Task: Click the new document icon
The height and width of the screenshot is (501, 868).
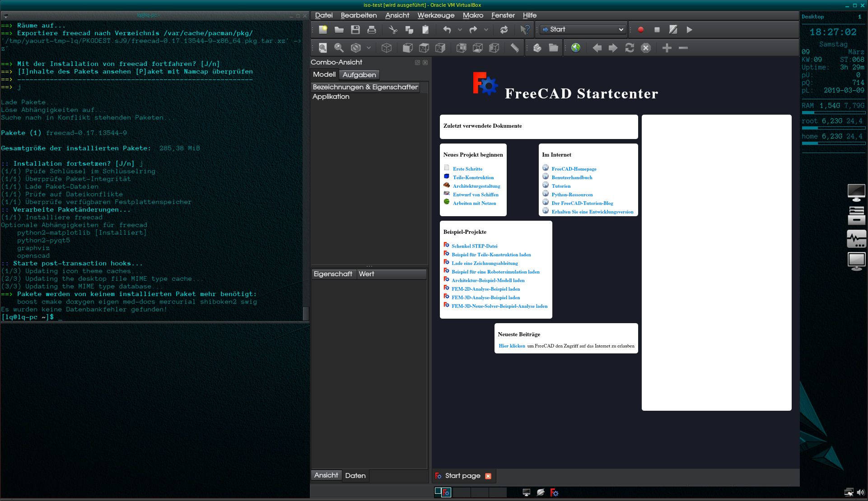Action: tap(322, 30)
